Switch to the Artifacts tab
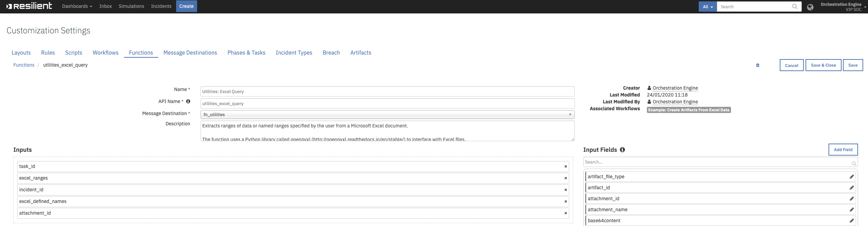This screenshot has width=868, height=226. (x=361, y=53)
